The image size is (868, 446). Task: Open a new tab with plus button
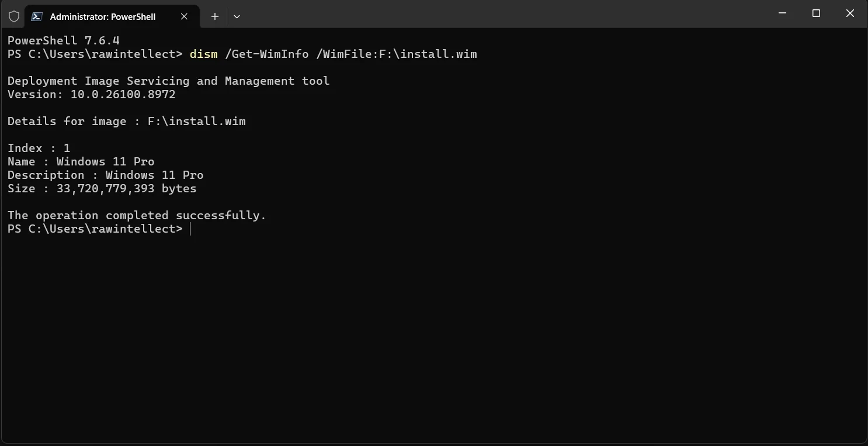pyautogui.click(x=215, y=16)
